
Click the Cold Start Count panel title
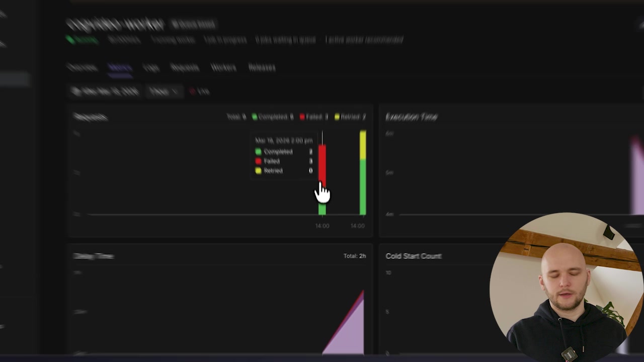(x=413, y=256)
